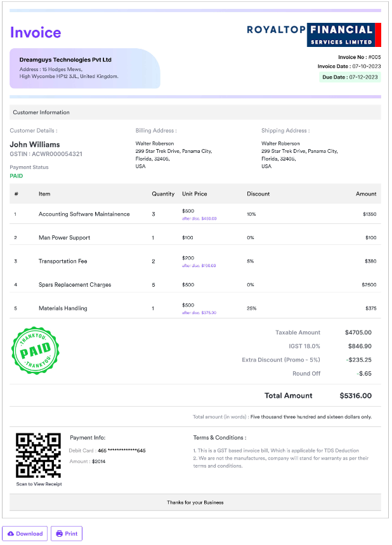This screenshot has height=545, width=392.
Task: Click the $1350 amount cell
Action: tap(369, 214)
